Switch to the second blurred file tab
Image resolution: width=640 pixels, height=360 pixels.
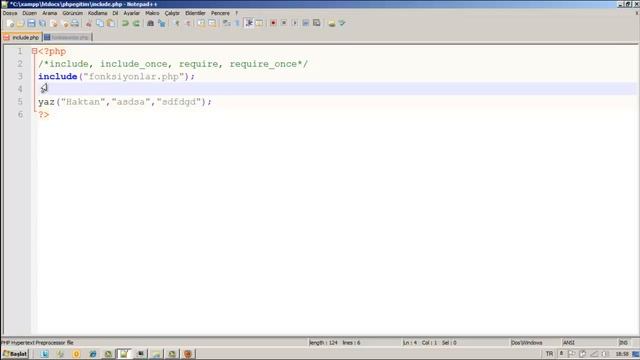coord(68,37)
